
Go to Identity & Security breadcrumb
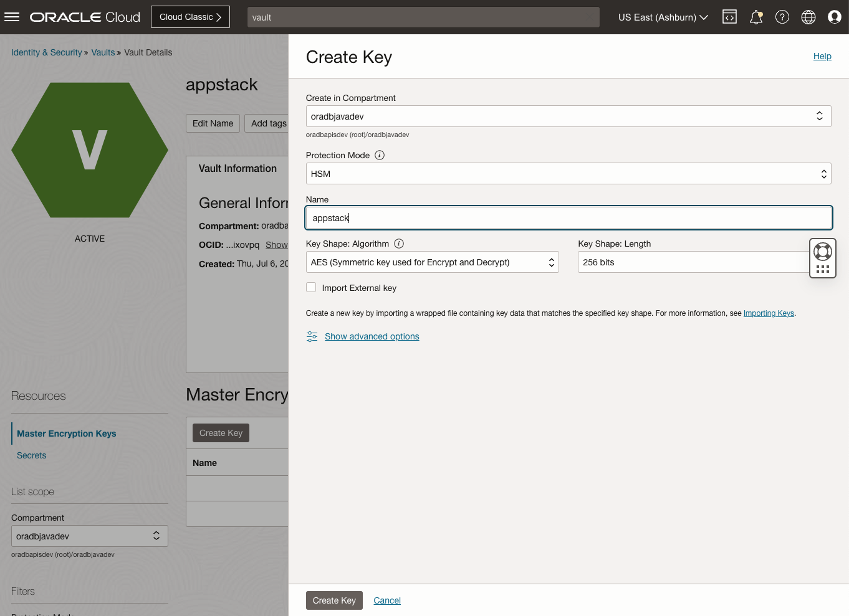pos(47,52)
